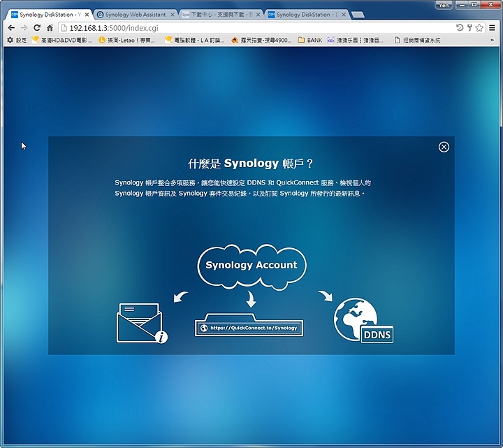This screenshot has height=448, width=503.
Task: Click the DDNS globe icon
Action: 363,320
